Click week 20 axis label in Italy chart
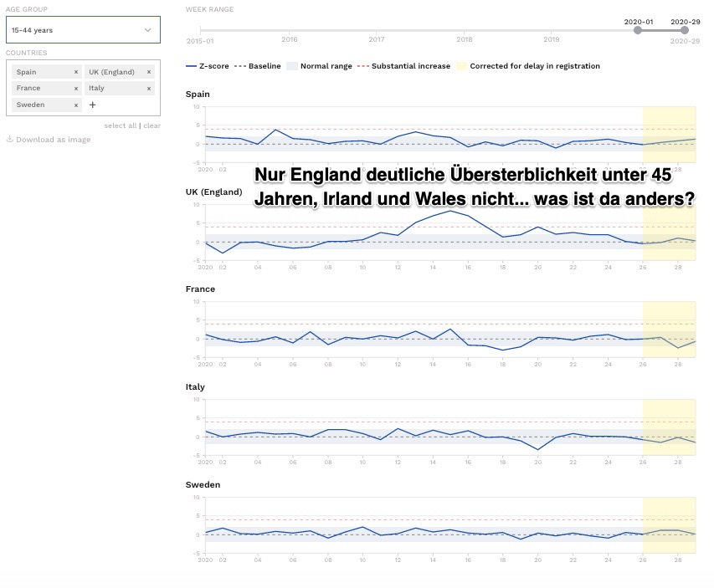 (x=537, y=463)
